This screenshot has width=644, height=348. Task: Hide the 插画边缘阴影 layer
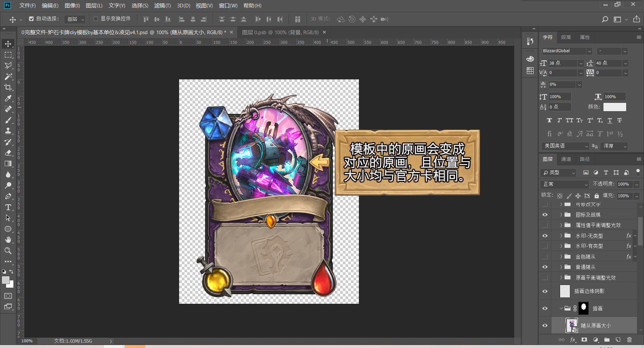coord(545,291)
